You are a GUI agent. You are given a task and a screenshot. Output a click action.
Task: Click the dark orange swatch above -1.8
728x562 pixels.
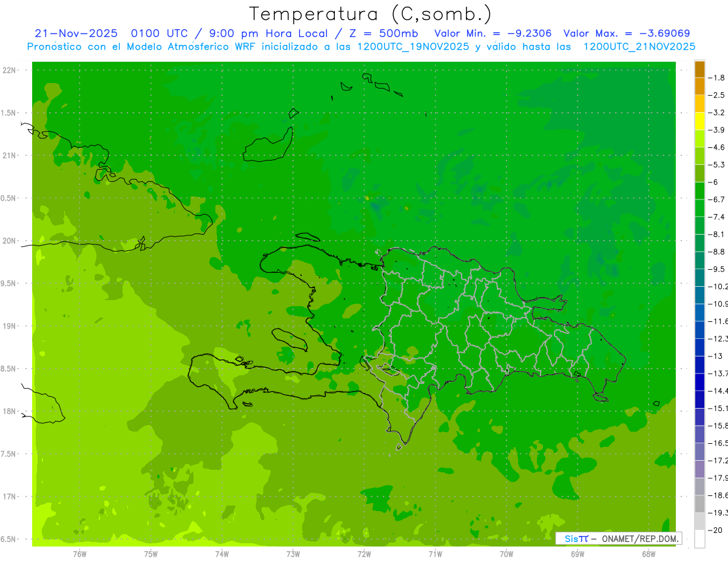click(699, 69)
